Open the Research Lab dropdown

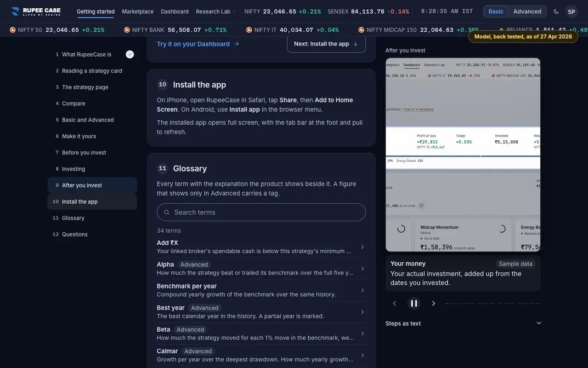pos(216,11)
